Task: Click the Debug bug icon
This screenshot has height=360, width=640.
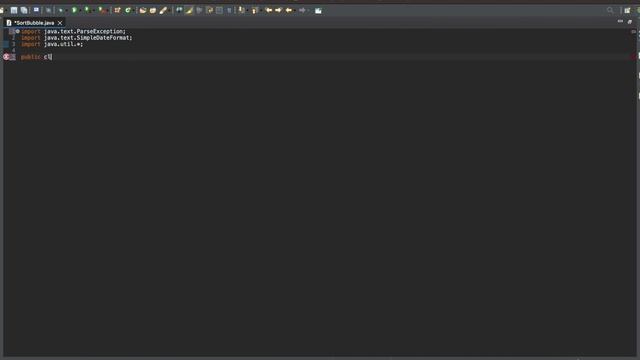Action: click(60, 10)
